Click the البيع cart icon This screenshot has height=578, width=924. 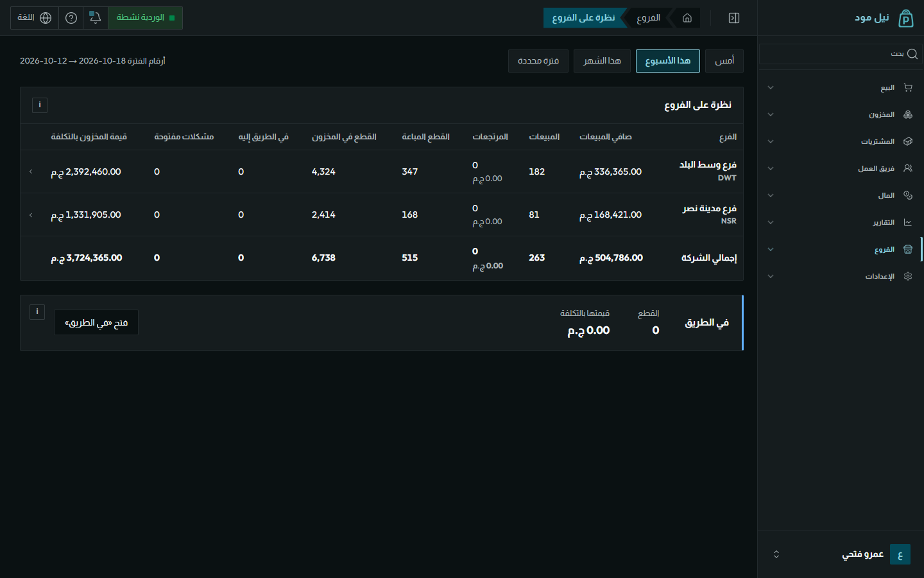pyautogui.click(x=908, y=87)
